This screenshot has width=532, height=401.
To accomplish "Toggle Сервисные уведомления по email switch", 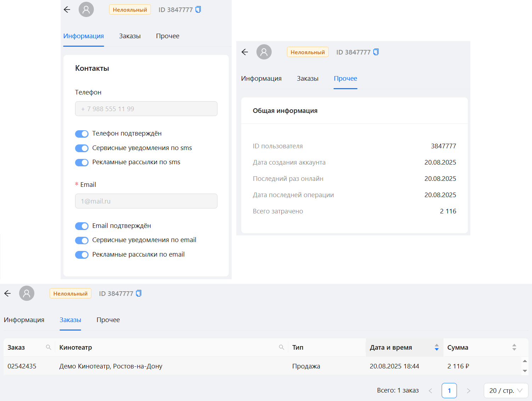I will click(82, 240).
